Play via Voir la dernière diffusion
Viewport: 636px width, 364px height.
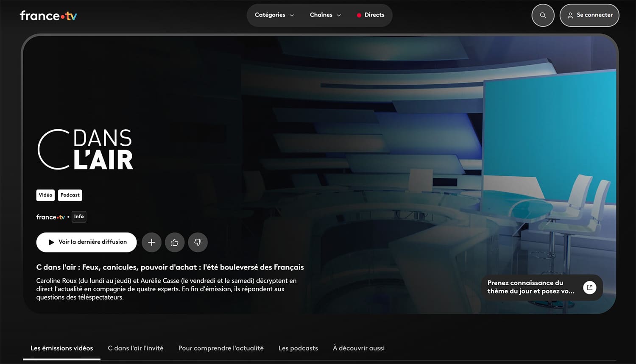coord(86,242)
